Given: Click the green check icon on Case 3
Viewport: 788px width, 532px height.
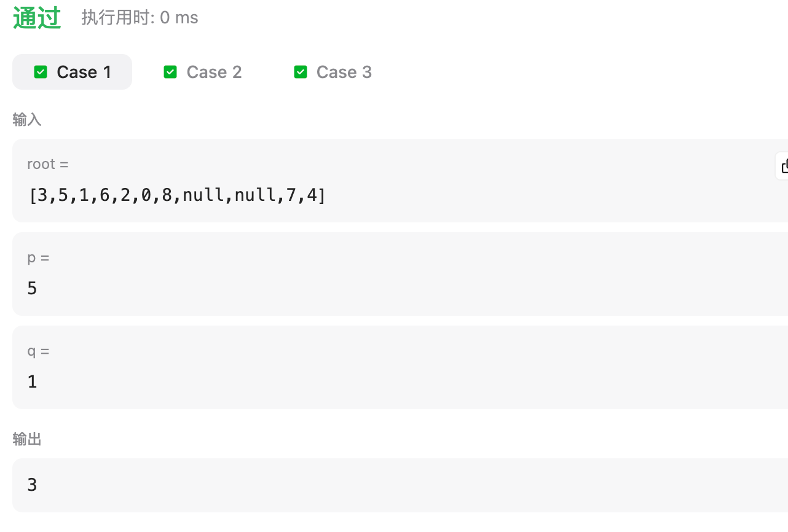Looking at the screenshot, I should [x=301, y=72].
